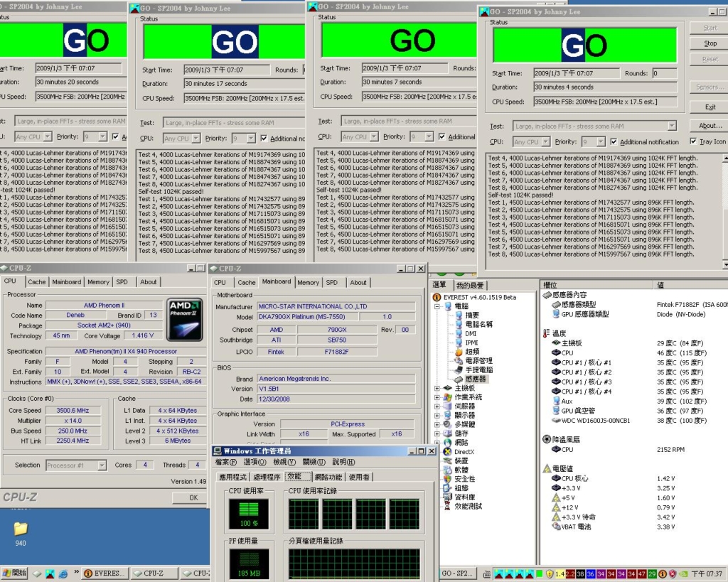Viewport: 728px width, 582px height.
Task: Click the Windows flag icon for 作業系統
Action: coord(448,397)
